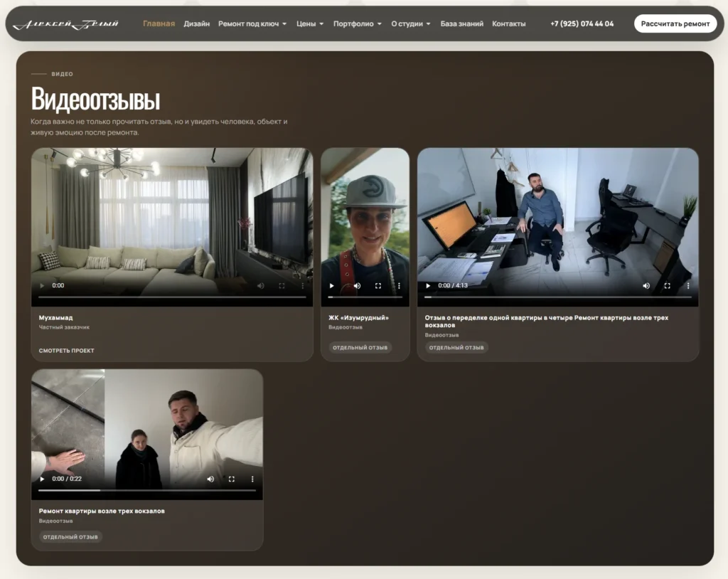Click Отдельный отзыв under the 4:13 video

[456, 348]
